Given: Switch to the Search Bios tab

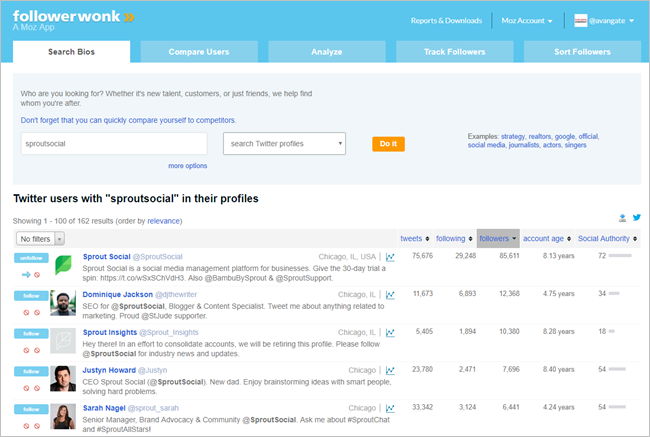Looking at the screenshot, I should 71,52.
